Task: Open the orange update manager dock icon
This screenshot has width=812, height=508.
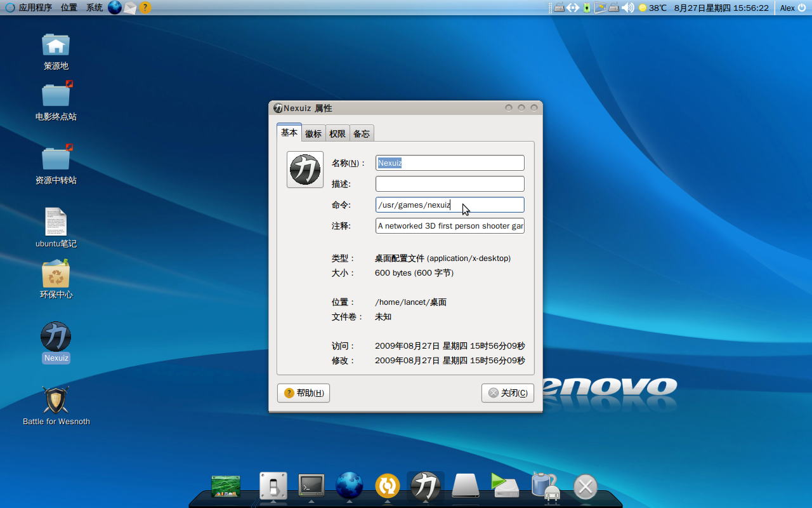Action: (x=388, y=486)
